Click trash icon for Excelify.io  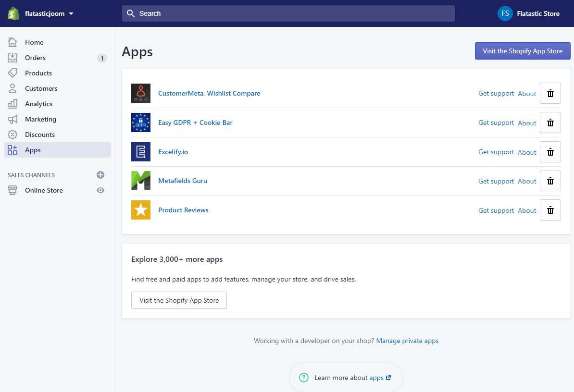(x=550, y=152)
